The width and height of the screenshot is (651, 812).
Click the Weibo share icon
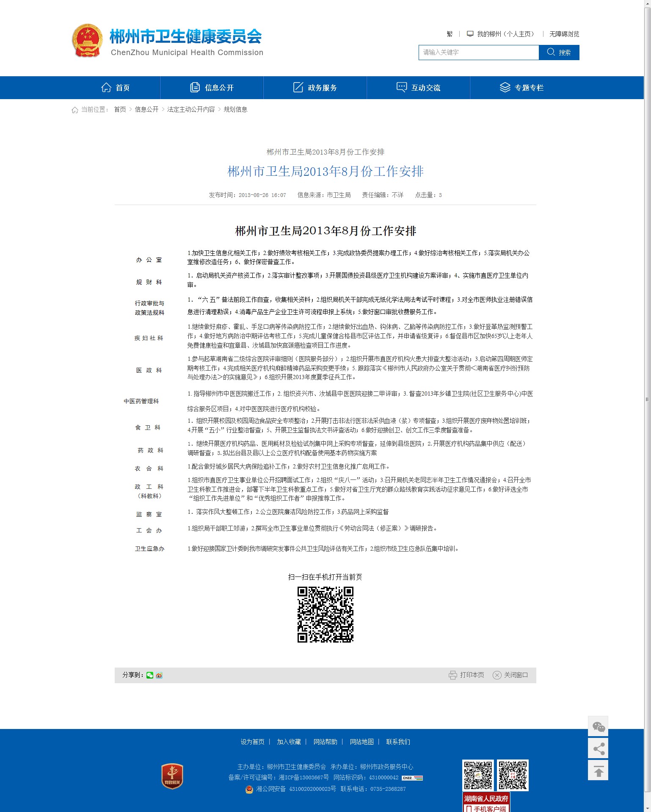pyautogui.click(x=159, y=675)
